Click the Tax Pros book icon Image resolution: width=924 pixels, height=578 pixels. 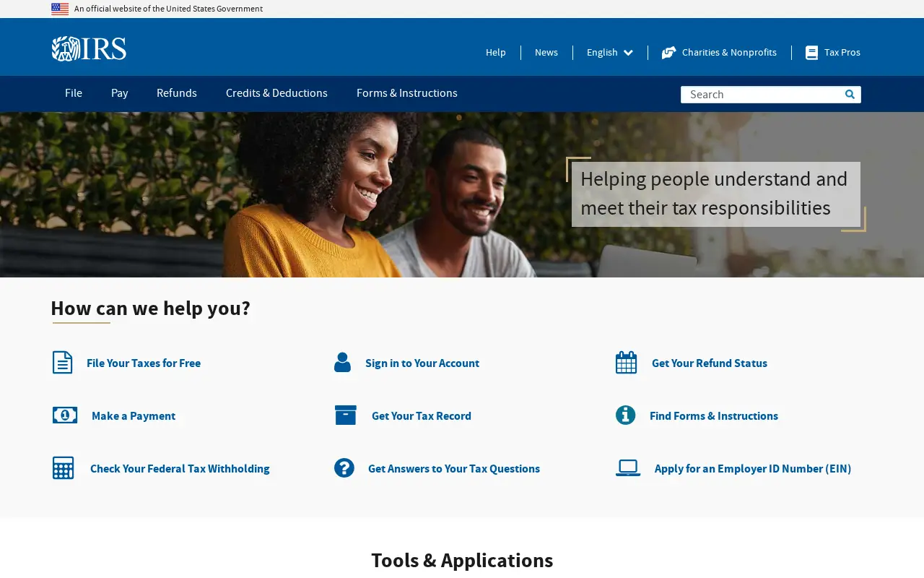pos(812,53)
